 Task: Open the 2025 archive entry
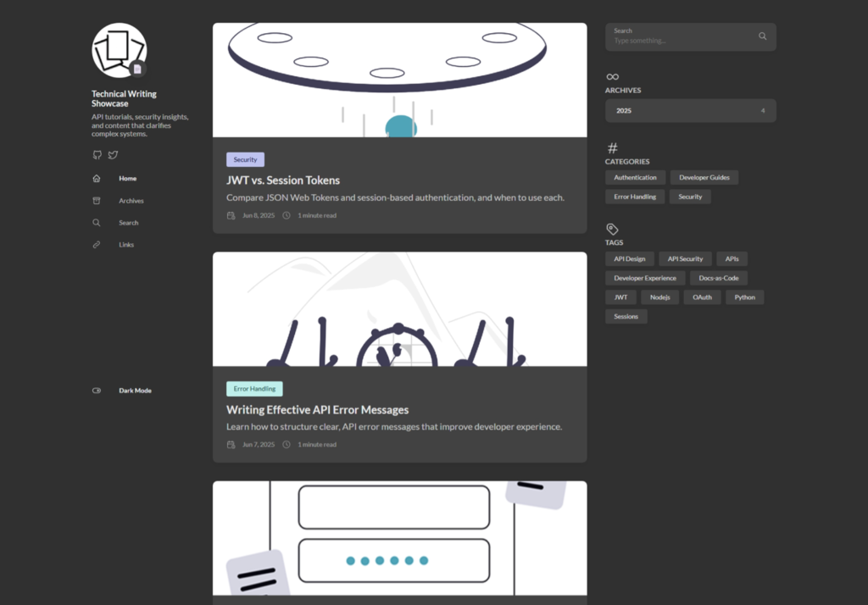click(690, 111)
